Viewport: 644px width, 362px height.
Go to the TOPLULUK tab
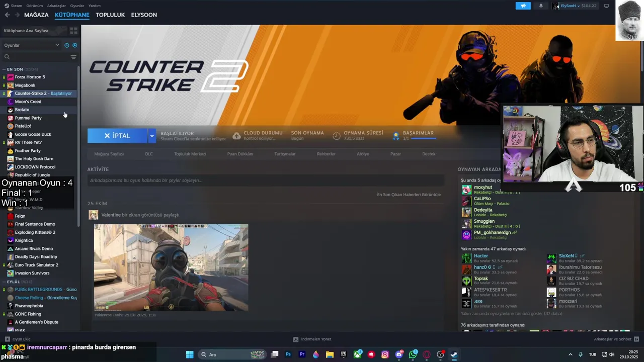click(x=110, y=15)
